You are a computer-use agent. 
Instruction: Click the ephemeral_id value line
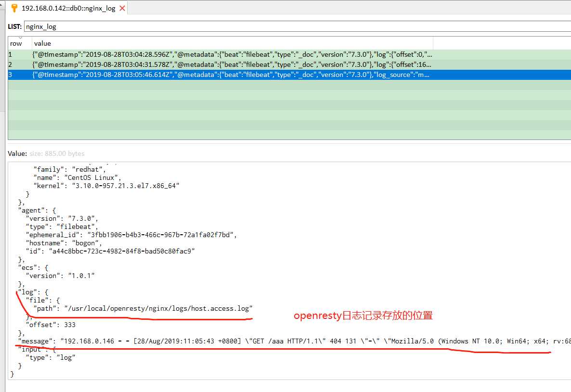coord(131,235)
